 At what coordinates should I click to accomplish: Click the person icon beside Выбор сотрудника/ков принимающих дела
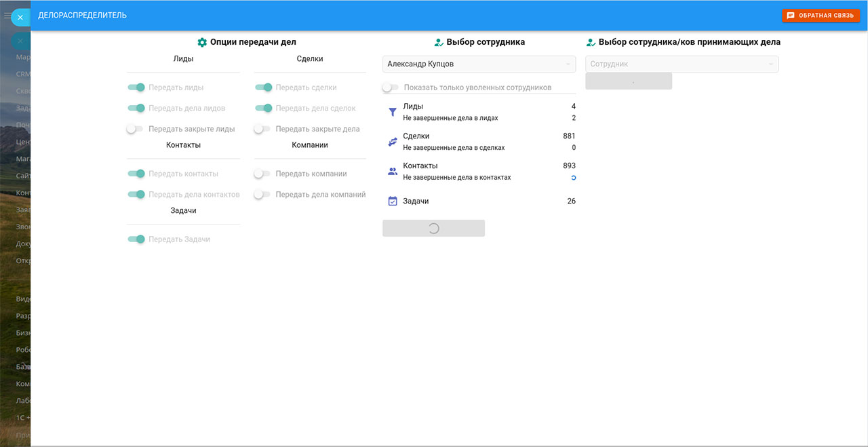point(591,42)
